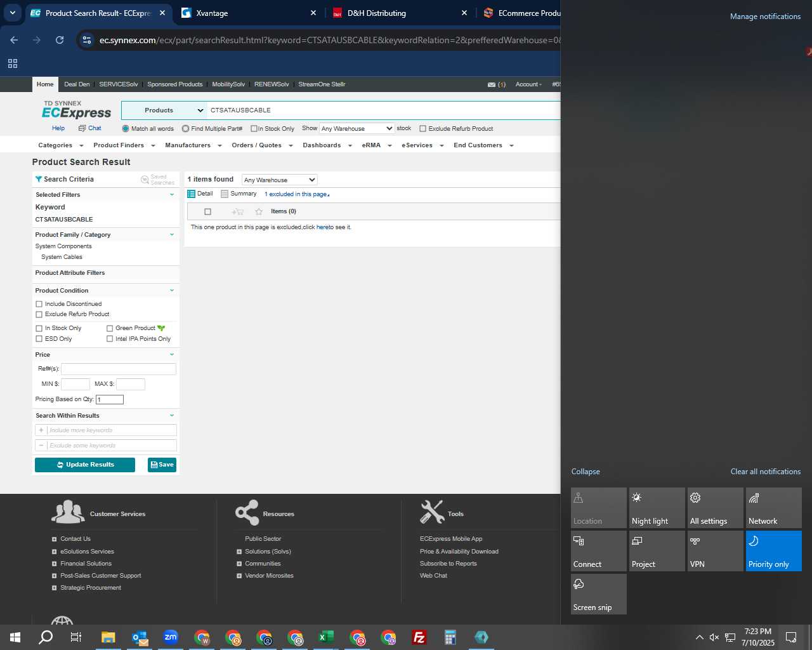Screen dimensions: 812x650
Task: Click the volume muted tray icon
Action: [x=714, y=637]
